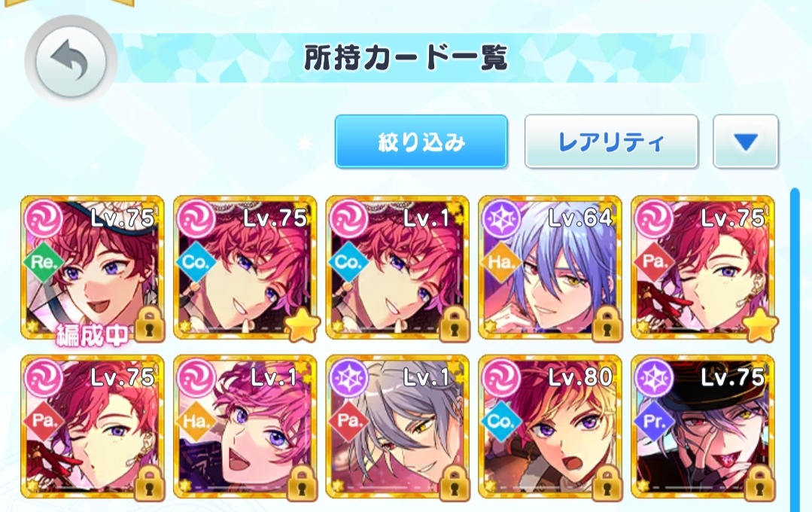Click the lock on first-row Lv.1 Co. card
This screenshot has width=812, height=512.
pyautogui.click(x=454, y=325)
